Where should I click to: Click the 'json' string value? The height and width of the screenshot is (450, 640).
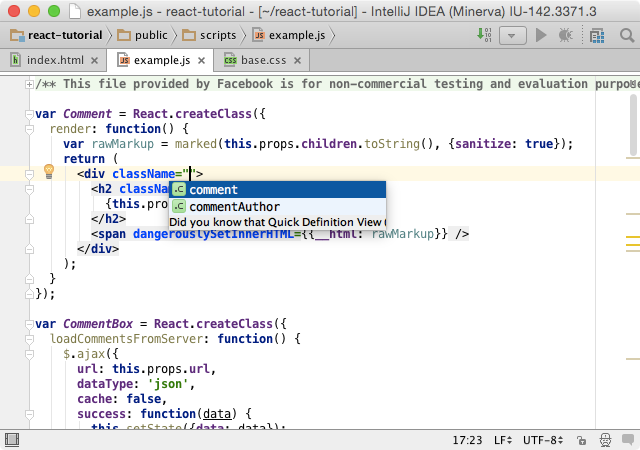[168, 384]
